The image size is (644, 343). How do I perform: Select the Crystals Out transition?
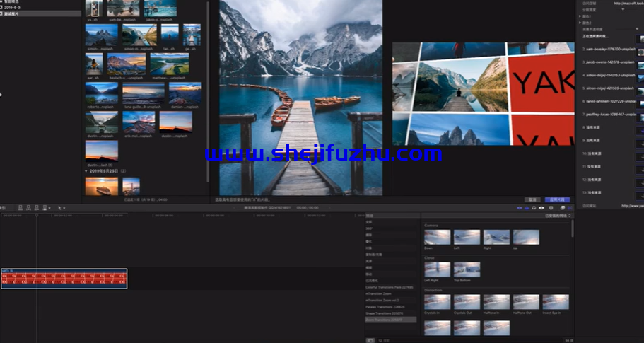coord(467,302)
